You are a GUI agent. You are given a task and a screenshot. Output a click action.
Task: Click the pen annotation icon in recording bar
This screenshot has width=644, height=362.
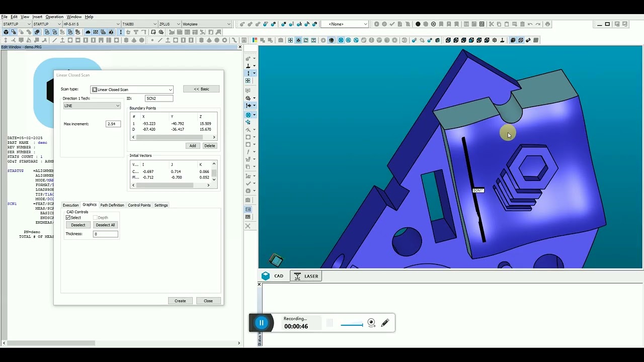click(x=385, y=323)
